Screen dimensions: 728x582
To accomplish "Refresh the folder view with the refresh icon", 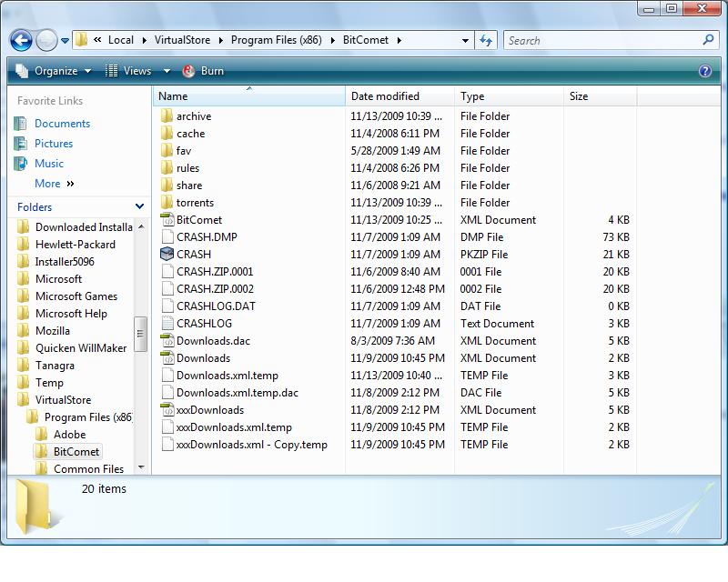I will click(485, 40).
